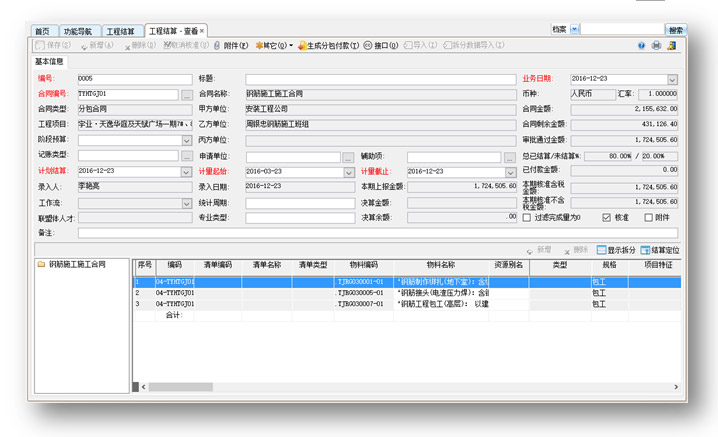Click the printer icon in toolbar
718x437 pixels.
pos(657,45)
